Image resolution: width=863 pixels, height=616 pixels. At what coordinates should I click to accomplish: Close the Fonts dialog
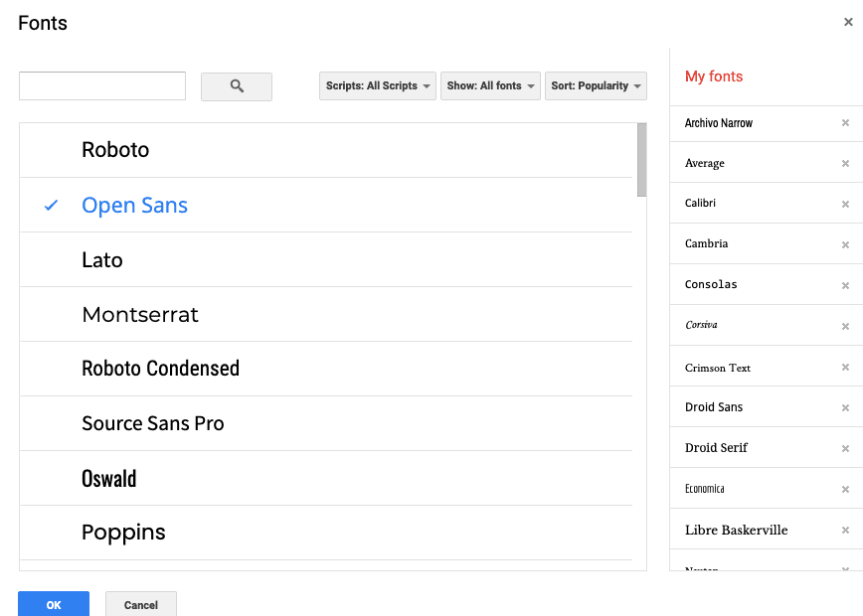[x=848, y=22]
